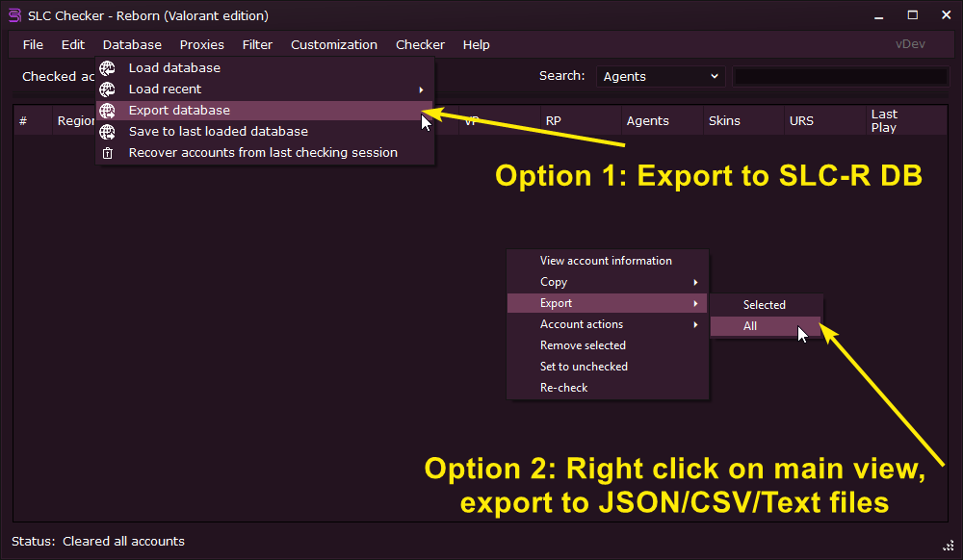
Task: Expand the Load recent submenu arrow
Action: pos(421,89)
